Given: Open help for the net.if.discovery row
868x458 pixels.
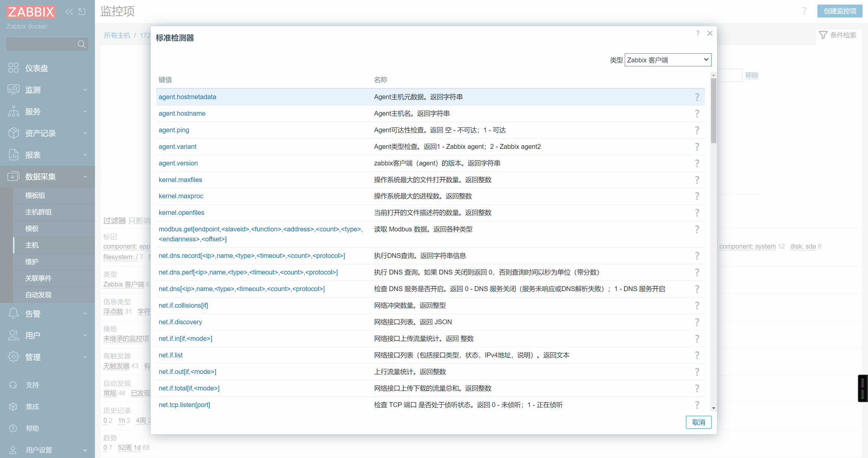Looking at the screenshot, I should click(697, 322).
